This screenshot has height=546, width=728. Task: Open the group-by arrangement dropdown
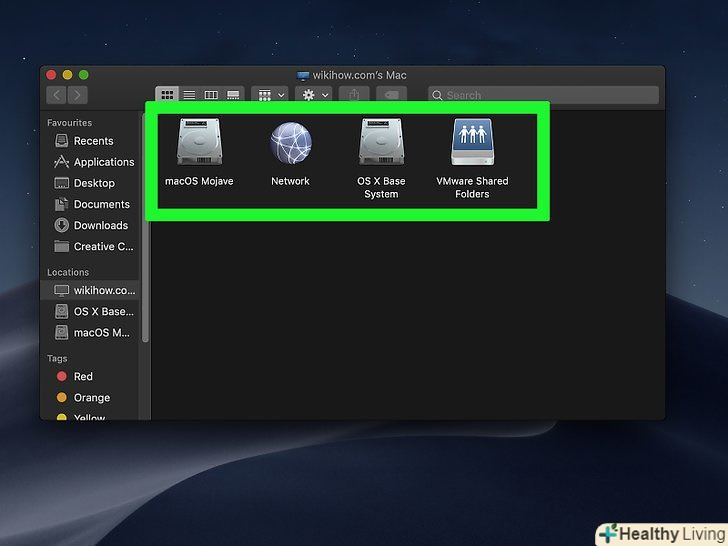(270, 95)
